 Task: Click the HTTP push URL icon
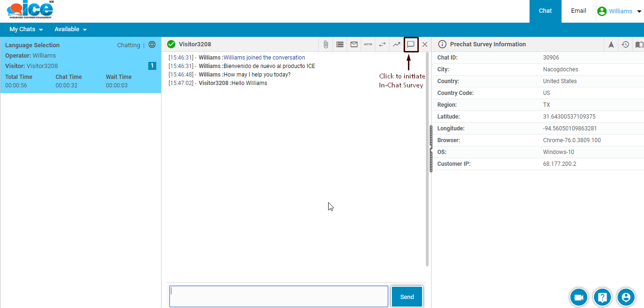[368, 44]
